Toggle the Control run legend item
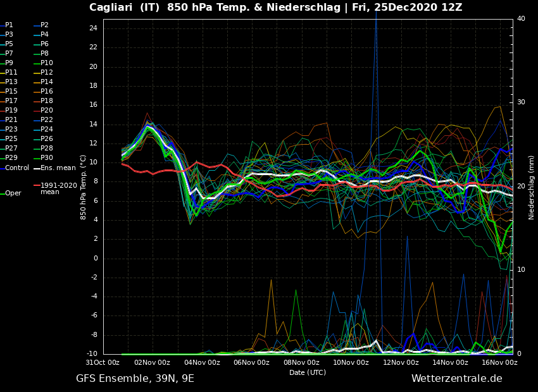Viewport: 538px width, 392px height. tap(17, 168)
